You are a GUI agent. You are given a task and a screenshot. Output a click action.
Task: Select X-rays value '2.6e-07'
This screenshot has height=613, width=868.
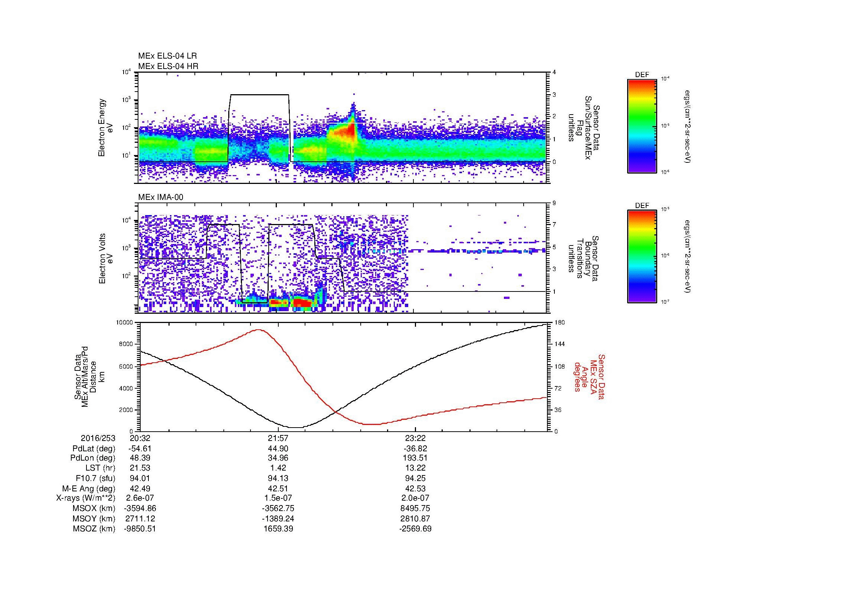pyautogui.click(x=140, y=498)
